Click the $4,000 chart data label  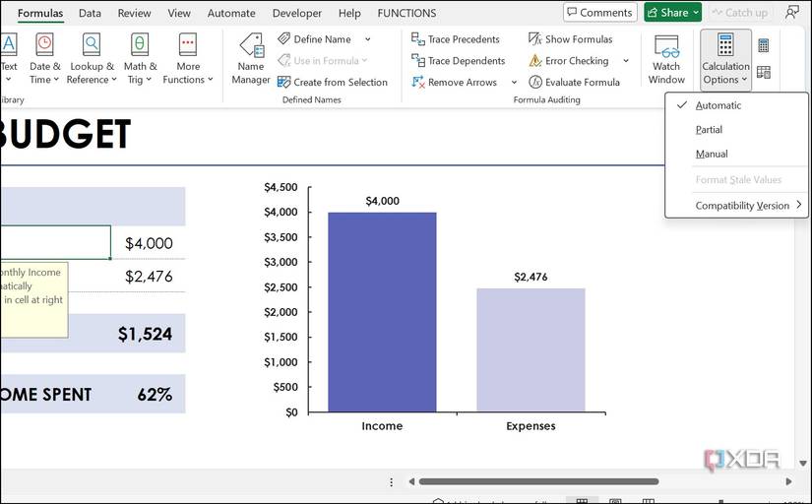[x=382, y=201]
